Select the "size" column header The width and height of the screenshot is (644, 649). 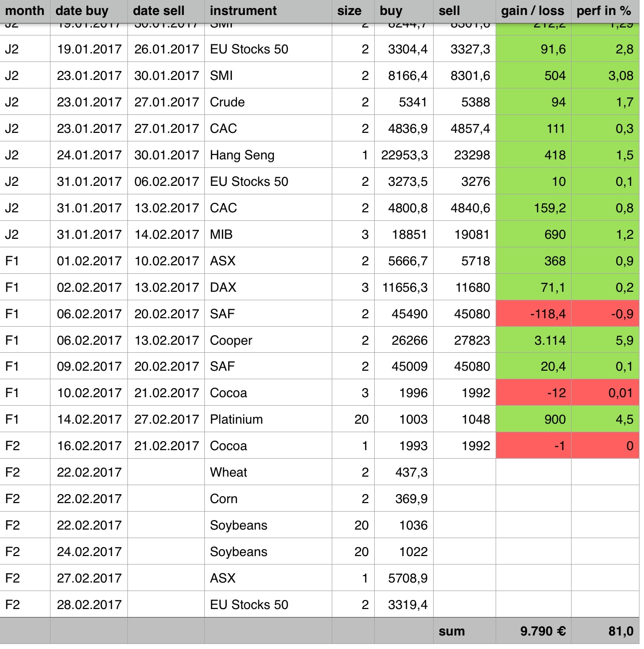pyautogui.click(x=349, y=11)
